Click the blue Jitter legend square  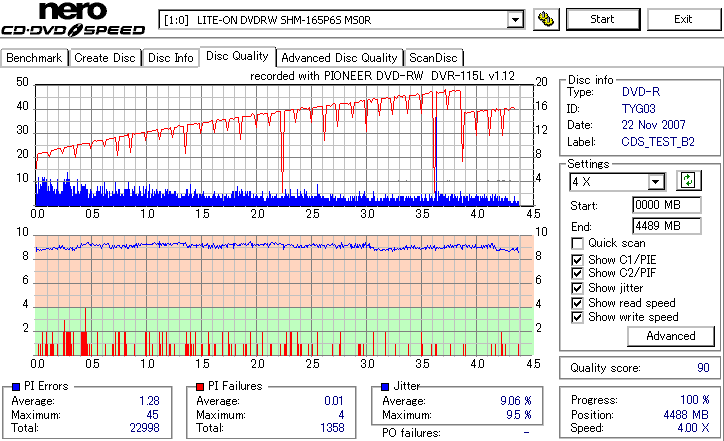(x=385, y=387)
